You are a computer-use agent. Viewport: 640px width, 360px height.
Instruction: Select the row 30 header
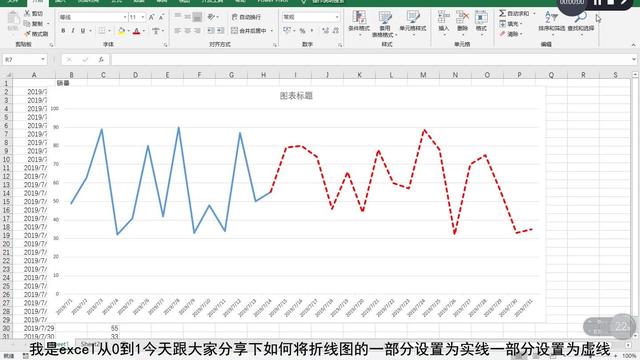point(6,328)
